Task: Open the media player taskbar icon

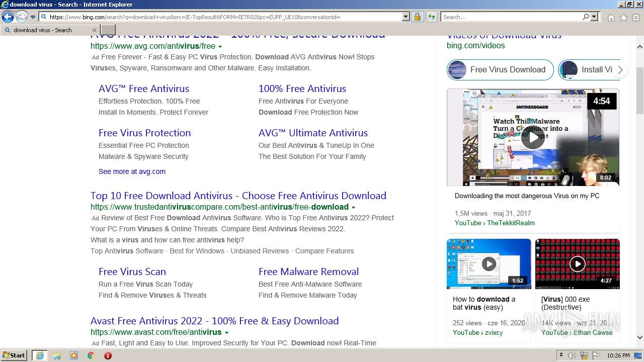Action: [x=74, y=355]
